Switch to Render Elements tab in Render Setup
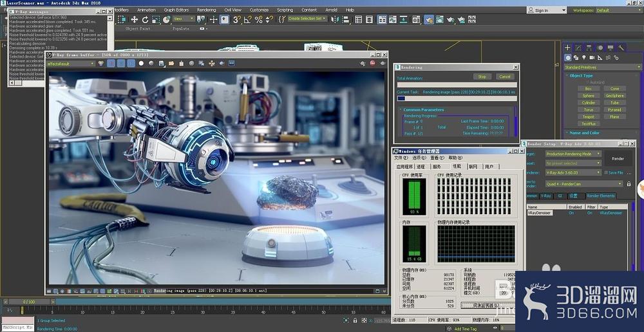 click(601, 196)
